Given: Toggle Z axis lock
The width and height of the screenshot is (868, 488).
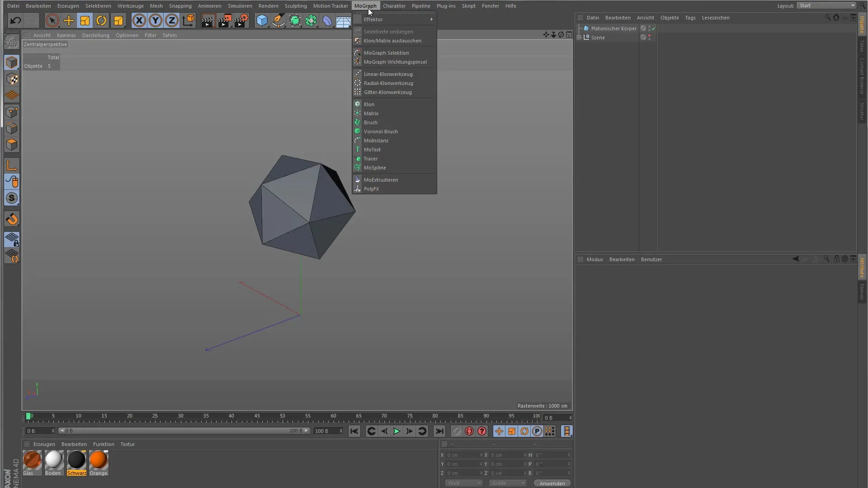Looking at the screenshot, I should tap(172, 20).
